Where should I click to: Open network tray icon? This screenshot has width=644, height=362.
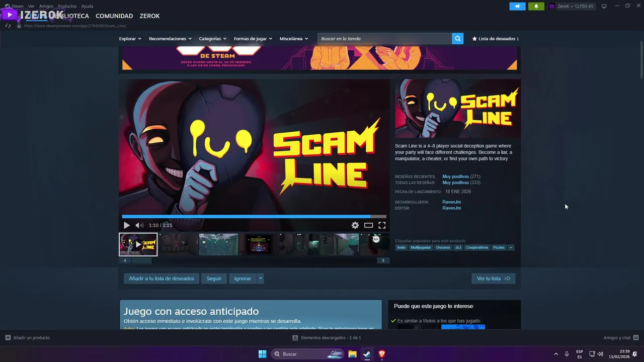(x=592, y=354)
